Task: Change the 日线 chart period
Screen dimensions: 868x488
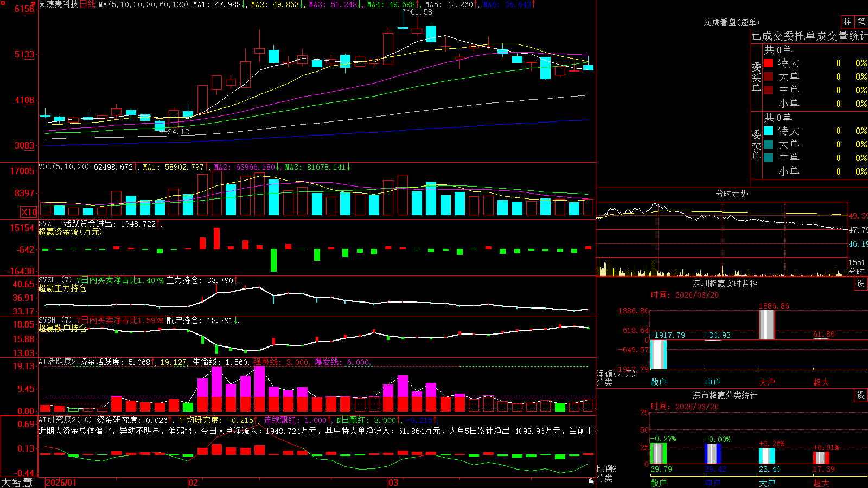Action: (87, 4)
